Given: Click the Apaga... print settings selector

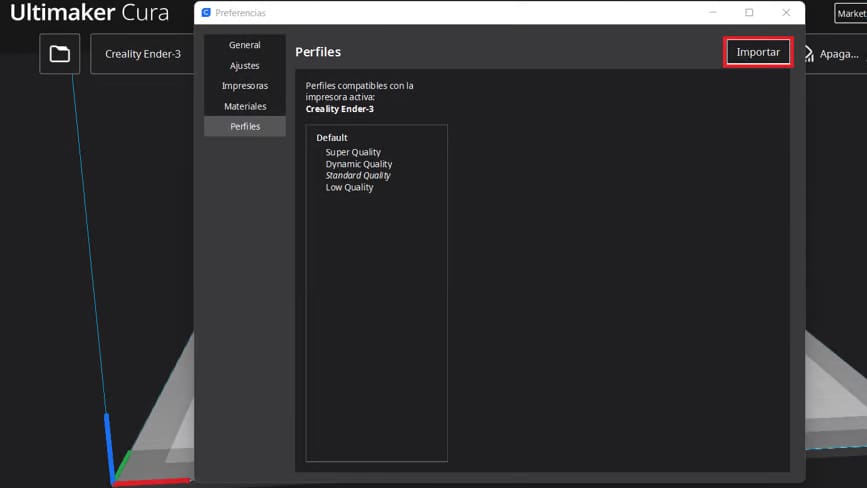Looking at the screenshot, I should pyautogui.click(x=839, y=54).
